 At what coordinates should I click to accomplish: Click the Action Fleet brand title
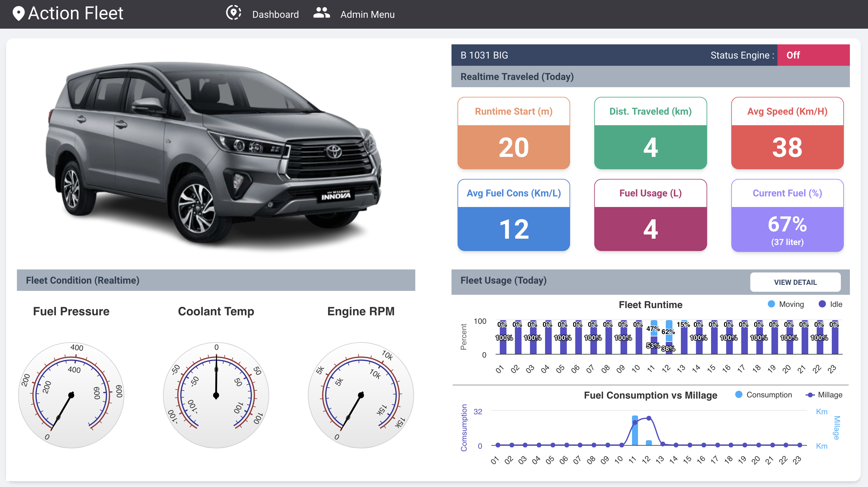point(75,14)
